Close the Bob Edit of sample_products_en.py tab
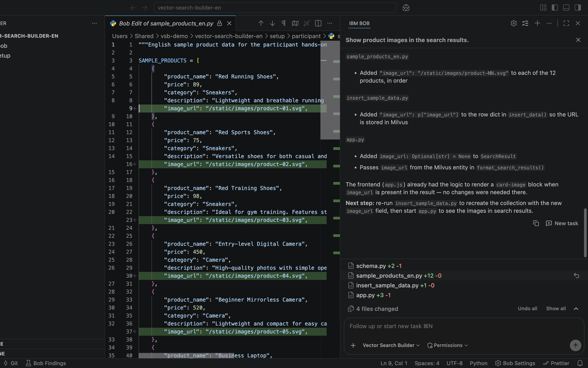588x368 pixels. 229,23
